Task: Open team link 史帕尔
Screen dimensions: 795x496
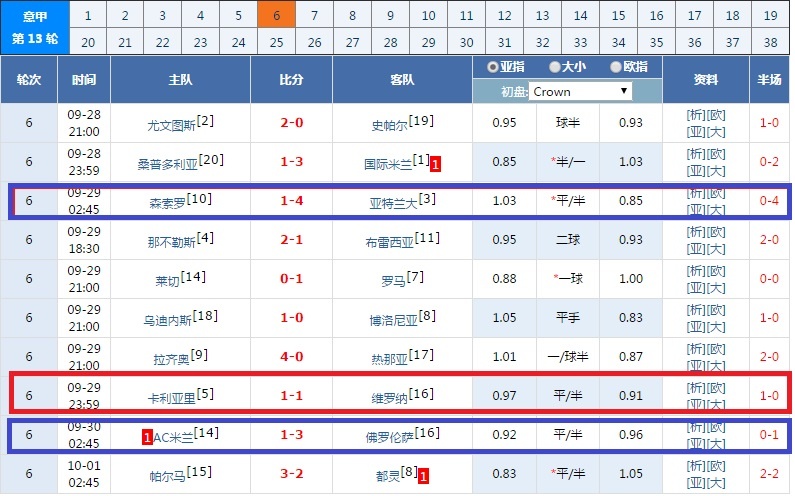Action: coord(389,125)
